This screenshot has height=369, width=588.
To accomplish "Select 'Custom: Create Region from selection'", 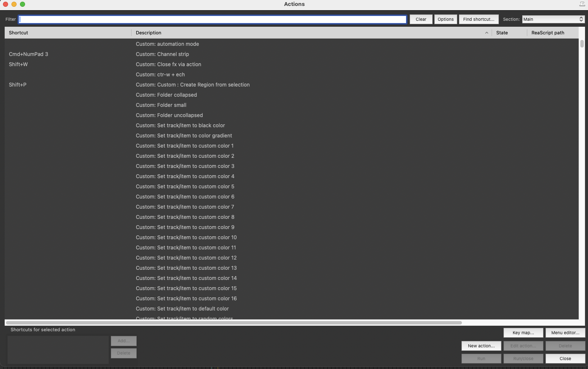I will [x=193, y=84].
